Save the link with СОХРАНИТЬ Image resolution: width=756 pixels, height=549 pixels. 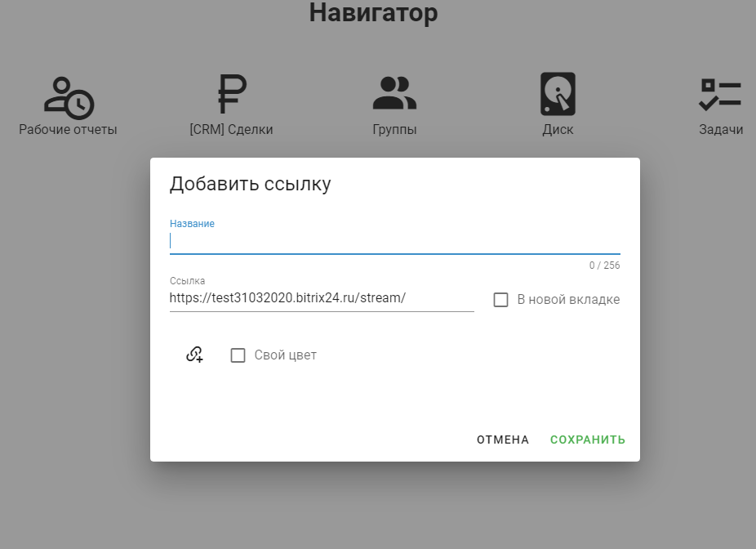coord(588,440)
